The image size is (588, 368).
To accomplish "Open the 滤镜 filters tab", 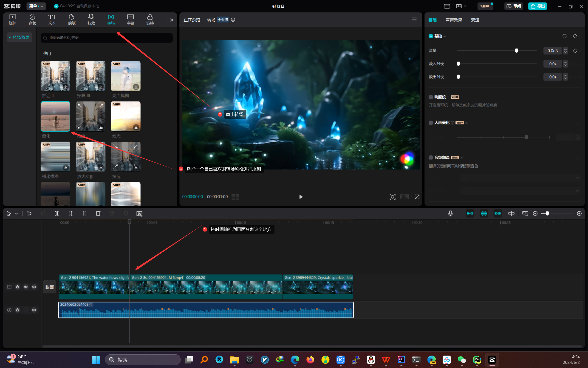I will pos(150,20).
